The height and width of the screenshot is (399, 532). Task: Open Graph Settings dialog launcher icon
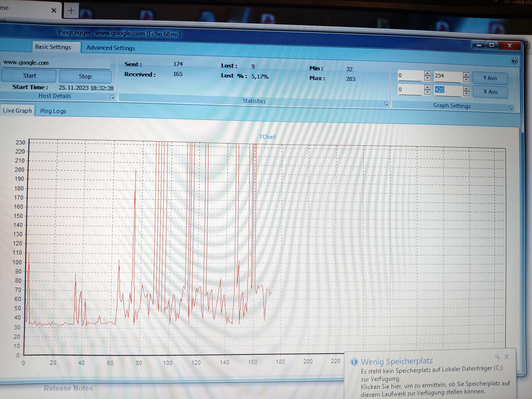(511, 108)
